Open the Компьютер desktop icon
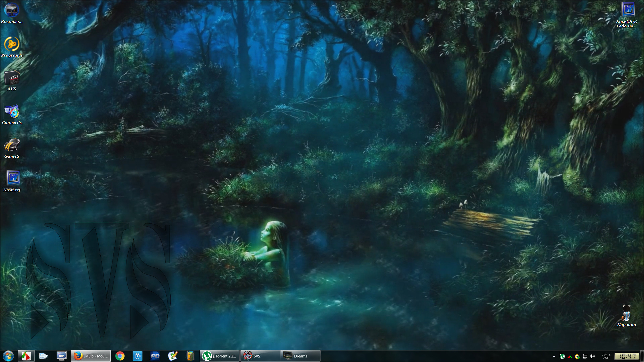644x362 pixels. click(x=12, y=13)
